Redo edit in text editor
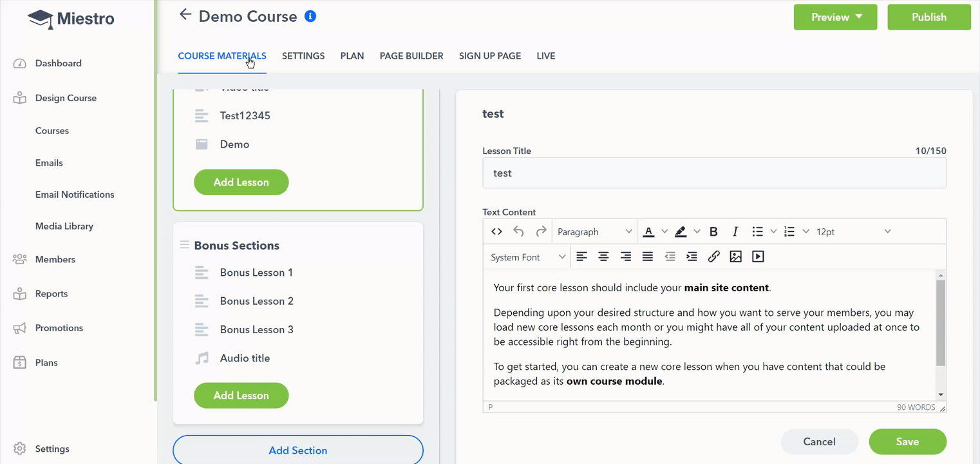The height and width of the screenshot is (464, 980). pos(541,231)
